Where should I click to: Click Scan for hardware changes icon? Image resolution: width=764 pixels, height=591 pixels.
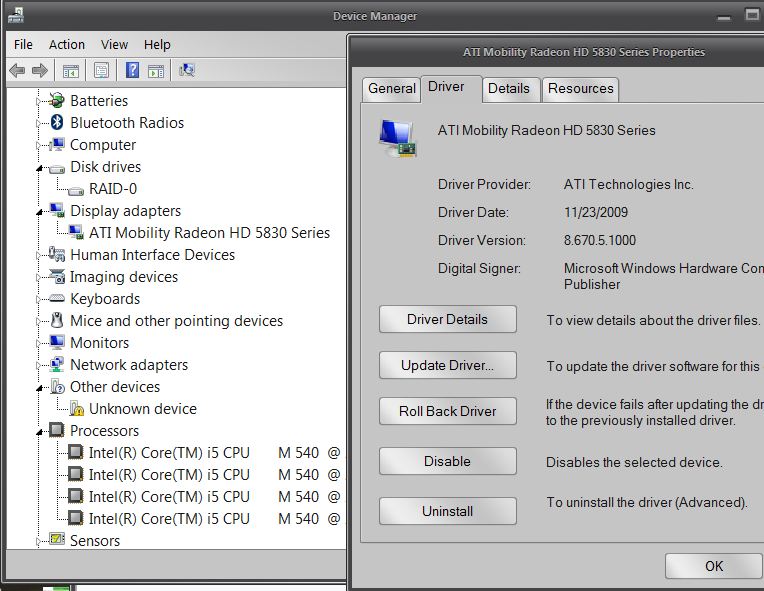coord(187,70)
